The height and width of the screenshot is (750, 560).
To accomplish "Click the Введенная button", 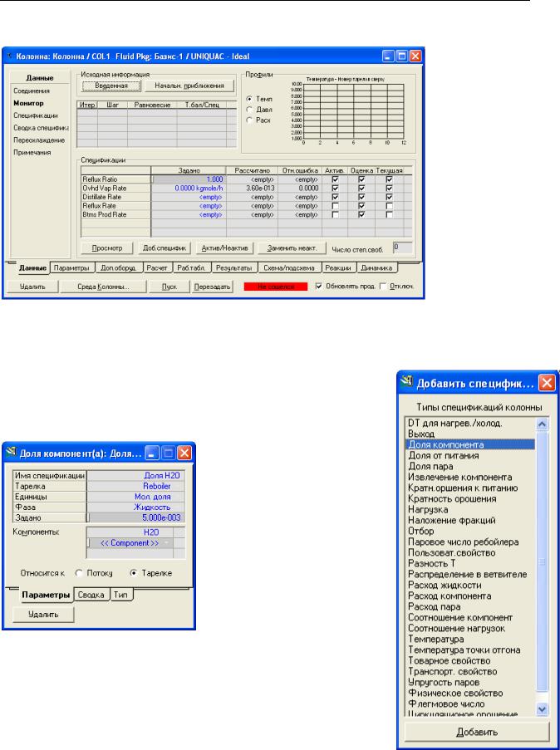I will [x=111, y=86].
